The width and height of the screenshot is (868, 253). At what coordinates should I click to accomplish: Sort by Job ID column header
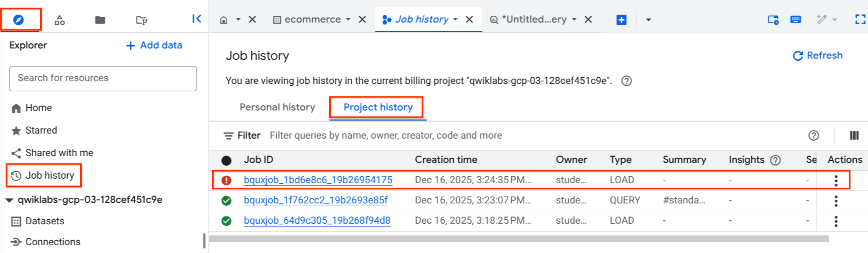(x=259, y=159)
